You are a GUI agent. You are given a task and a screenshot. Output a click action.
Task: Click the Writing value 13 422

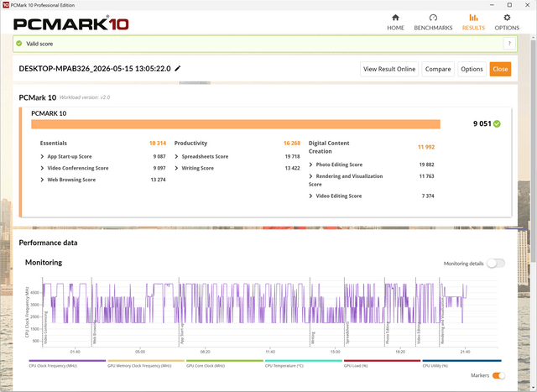292,168
